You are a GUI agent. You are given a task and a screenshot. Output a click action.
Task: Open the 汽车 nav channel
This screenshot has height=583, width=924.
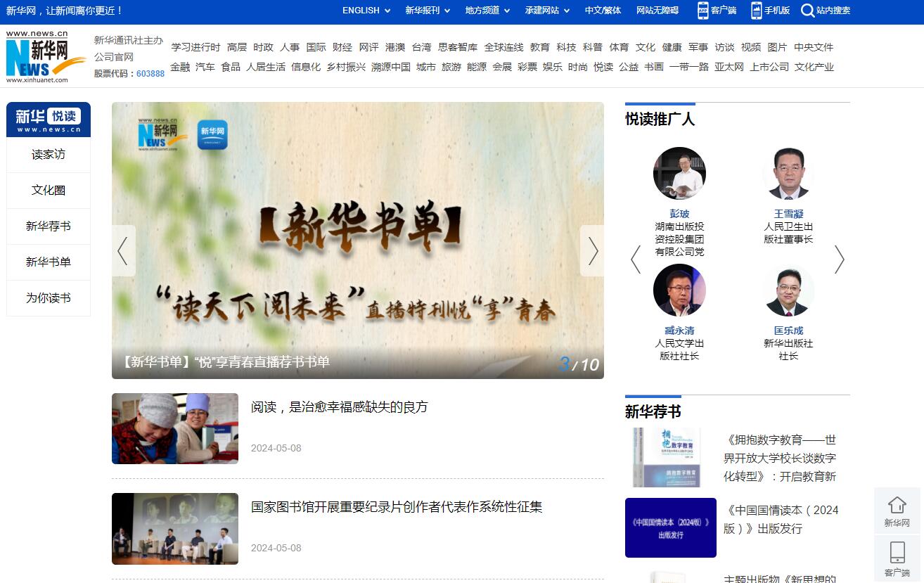click(205, 67)
